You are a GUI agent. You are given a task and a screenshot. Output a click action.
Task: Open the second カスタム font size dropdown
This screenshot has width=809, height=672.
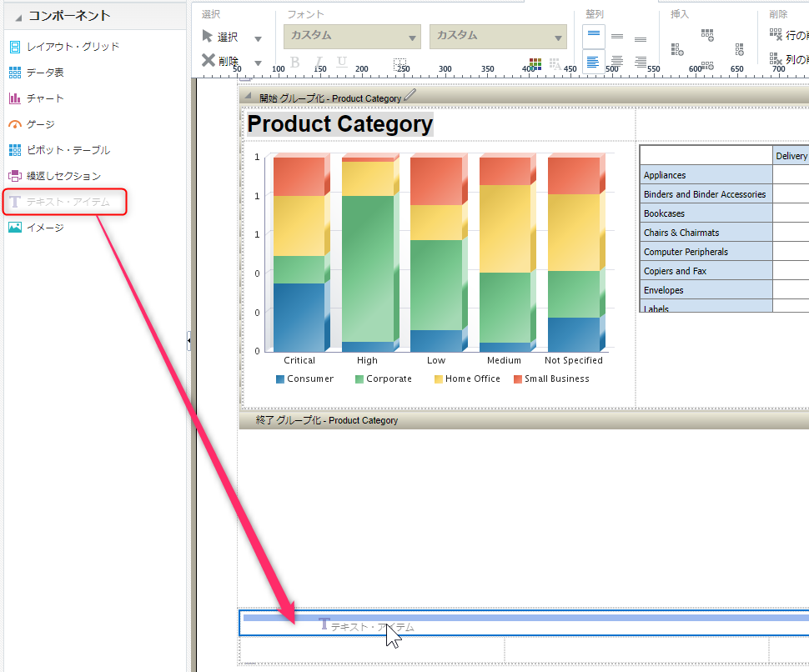click(498, 37)
